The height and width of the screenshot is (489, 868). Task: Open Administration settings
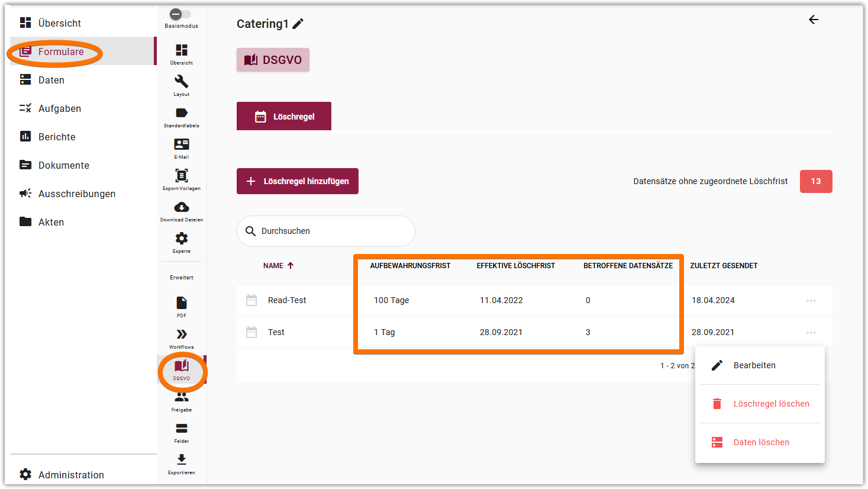(82, 475)
